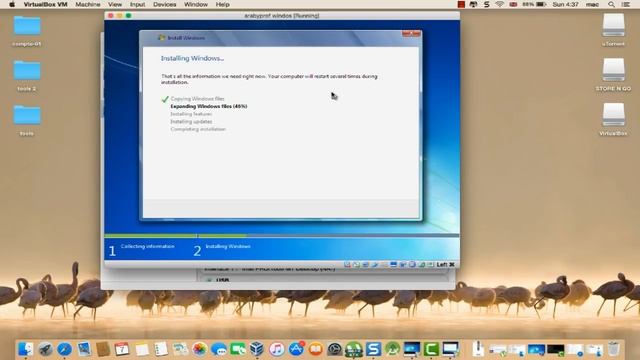This screenshot has height=360, width=640.
Task: Click the optical disk status icon
Action: 356,264
